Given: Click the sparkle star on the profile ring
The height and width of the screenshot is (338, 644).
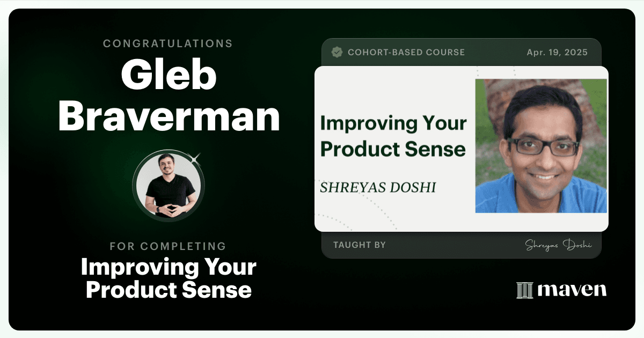Looking at the screenshot, I should click(196, 158).
